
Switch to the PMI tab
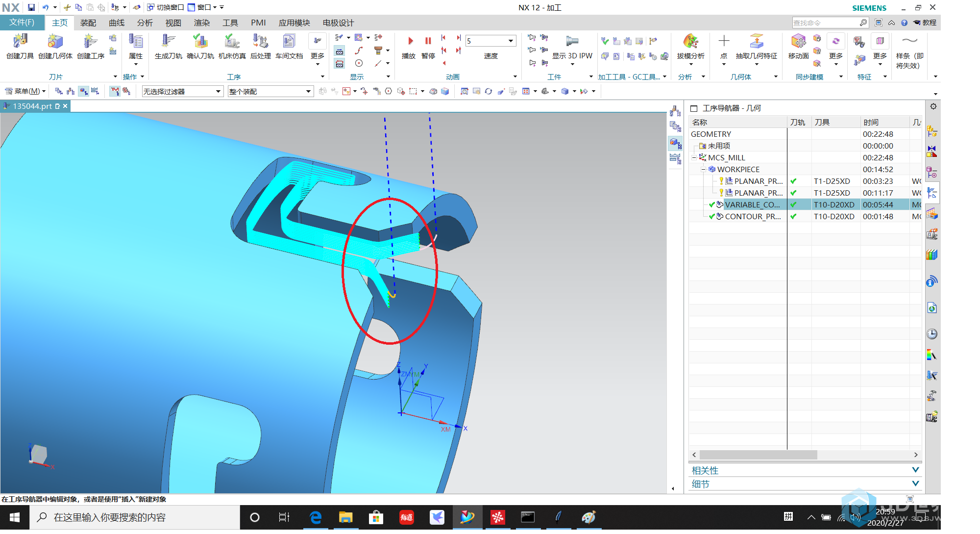(x=258, y=23)
